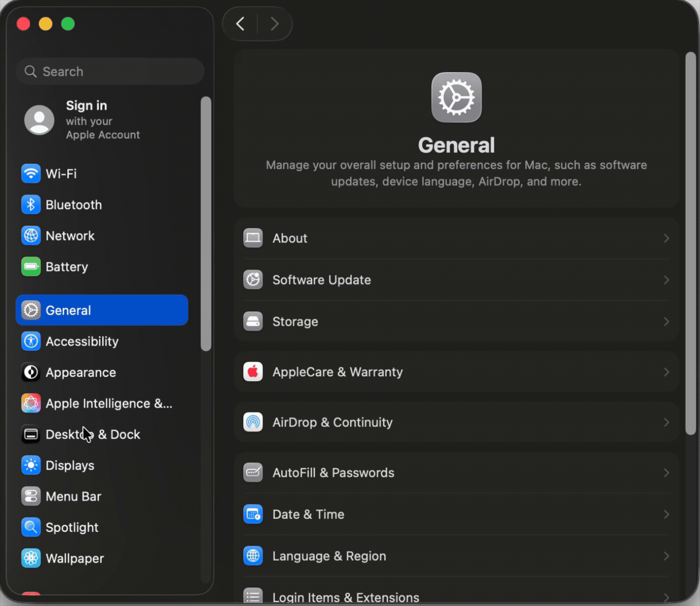Click the account avatar icon beside Sign in
Screen dimensions: 700x606
tap(39, 120)
